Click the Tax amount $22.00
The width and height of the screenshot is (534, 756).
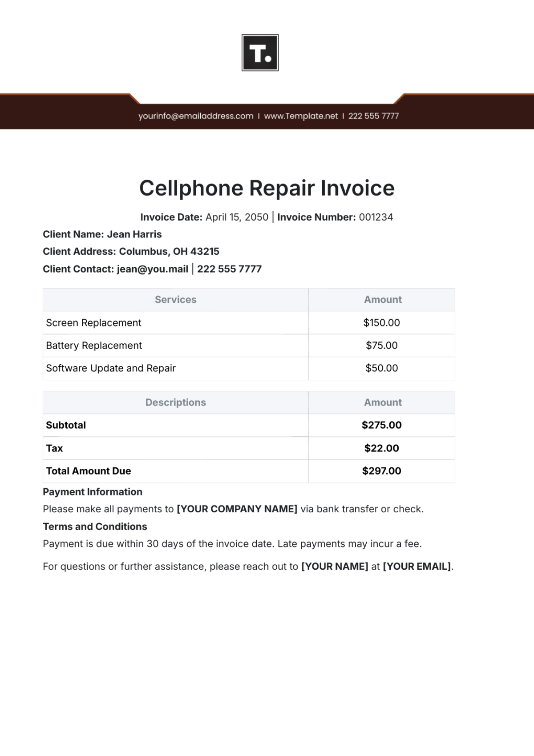click(x=381, y=448)
